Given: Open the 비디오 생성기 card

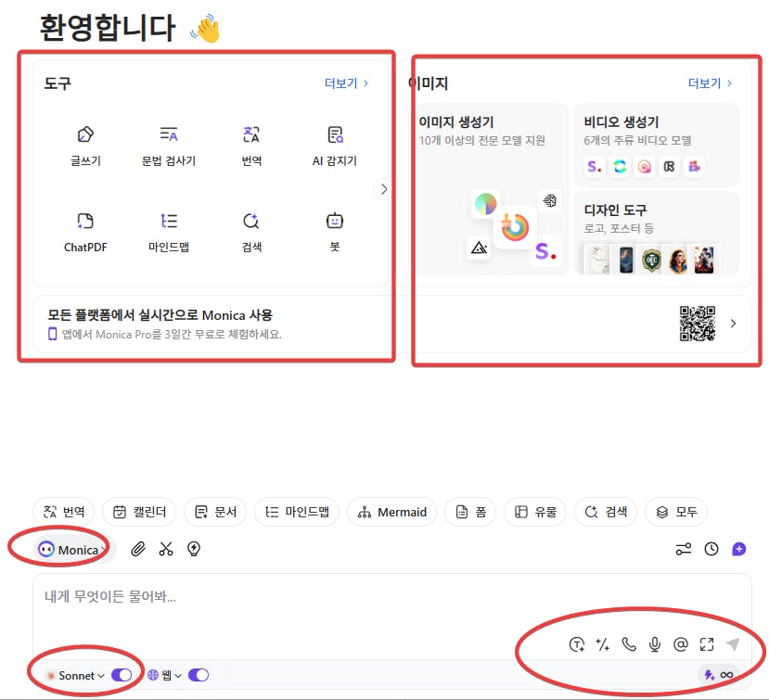Looking at the screenshot, I should (x=656, y=145).
